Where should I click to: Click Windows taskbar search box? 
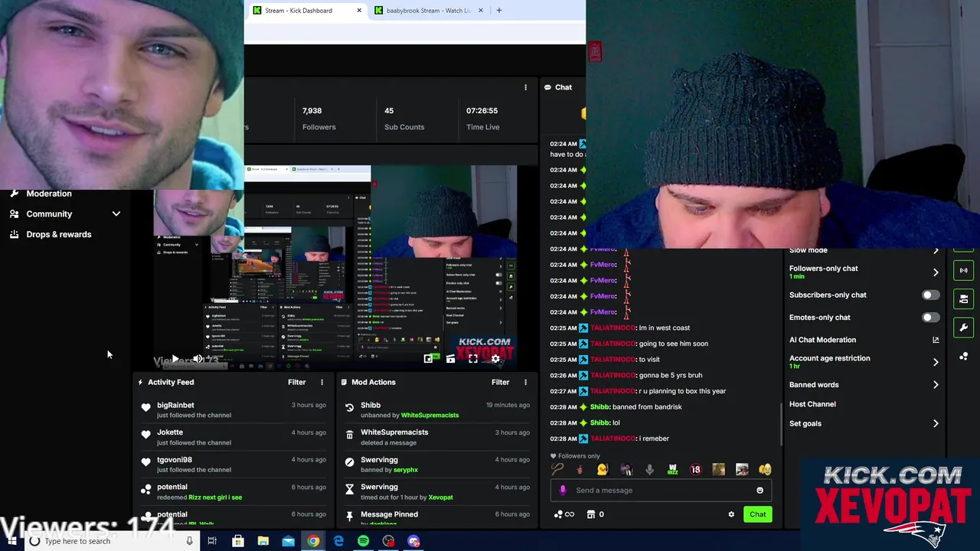[111, 541]
